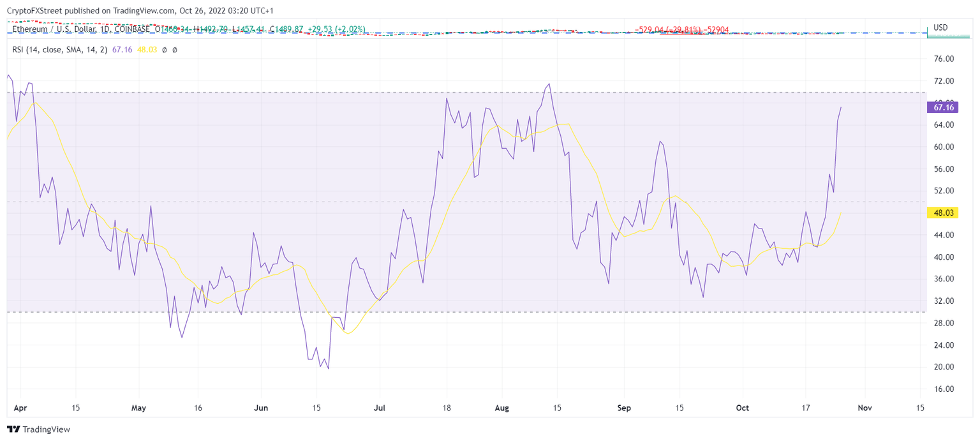Click the 60.00 scale label
Image resolution: width=980 pixels, height=441 pixels.
coord(943,147)
